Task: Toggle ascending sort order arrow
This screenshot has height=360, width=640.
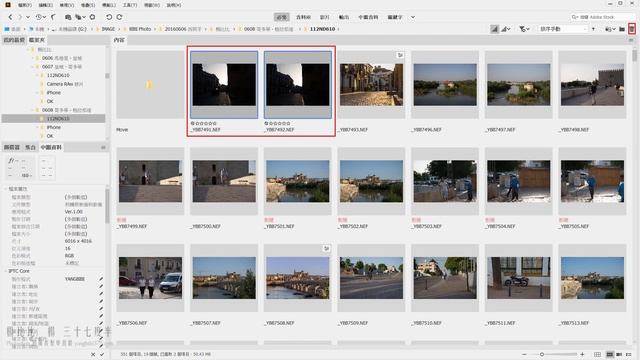Action: pos(593,29)
